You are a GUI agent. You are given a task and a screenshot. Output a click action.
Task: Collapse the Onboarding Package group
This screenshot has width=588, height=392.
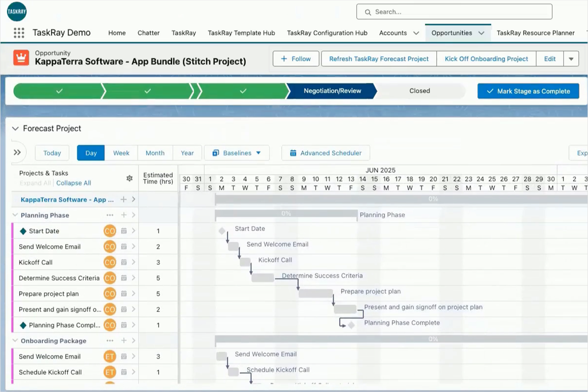point(15,341)
